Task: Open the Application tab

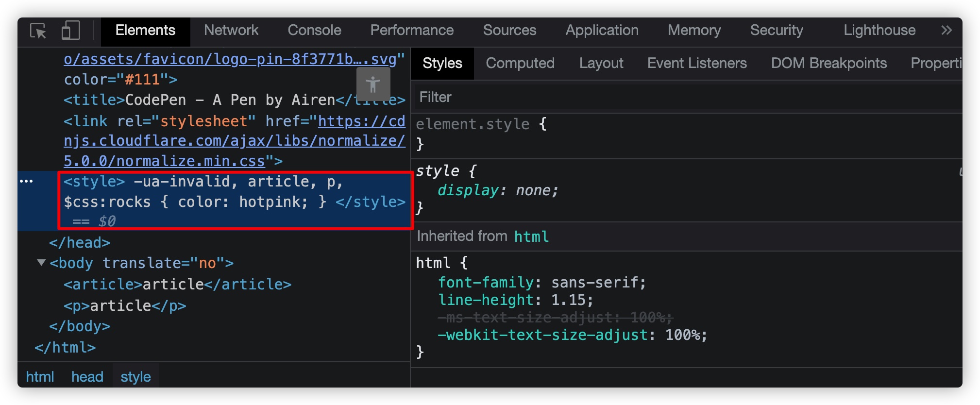Action: tap(602, 31)
